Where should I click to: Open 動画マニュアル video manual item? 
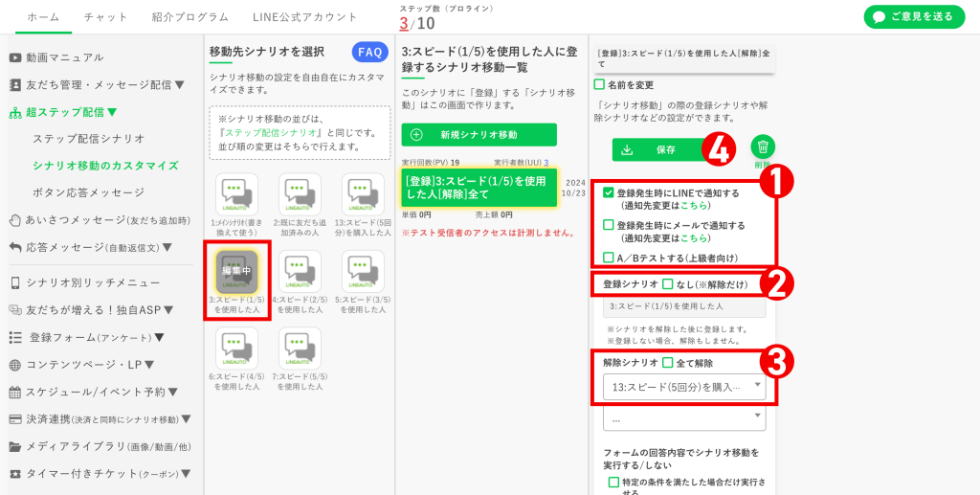[56, 57]
